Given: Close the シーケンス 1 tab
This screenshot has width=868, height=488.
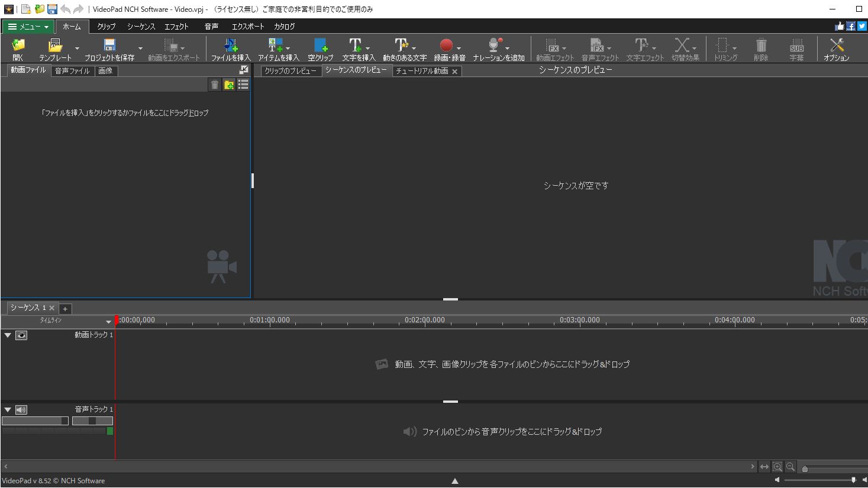Looking at the screenshot, I should 51,308.
